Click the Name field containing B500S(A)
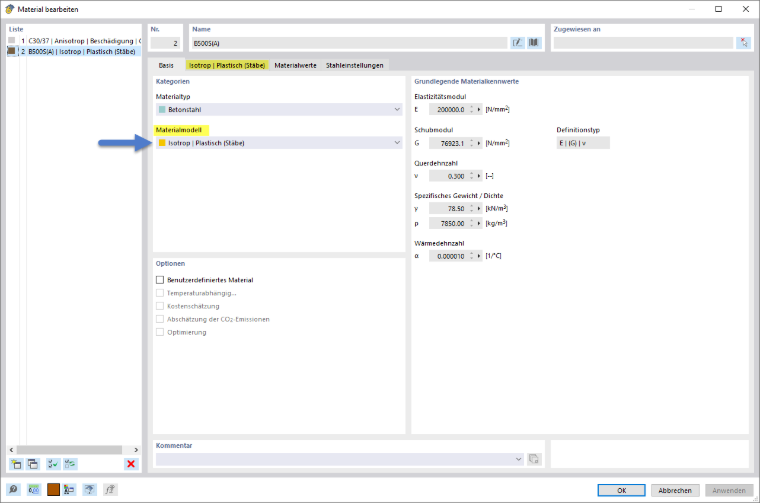Screen dimensions: 760x503 click(x=349, y=43)
